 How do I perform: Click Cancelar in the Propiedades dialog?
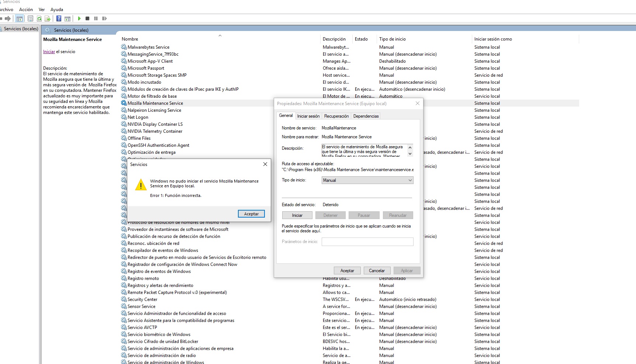coord(377,271)
